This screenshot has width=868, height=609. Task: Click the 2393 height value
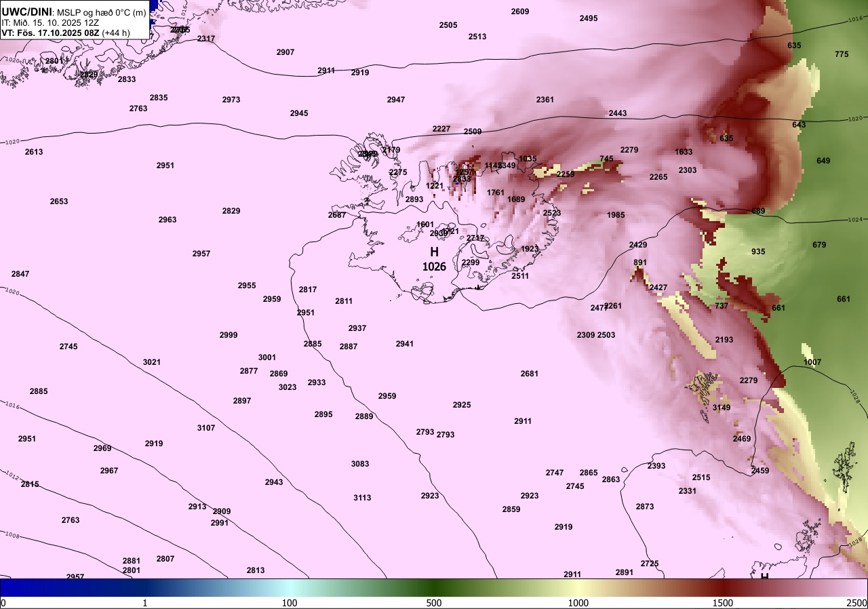656,466
